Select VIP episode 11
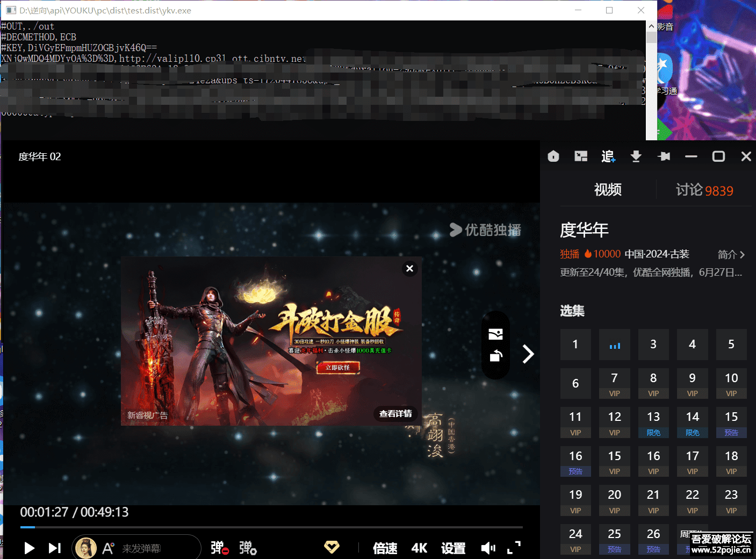Image resolution: width=756 pixels, height=559 pixels. 575,422
